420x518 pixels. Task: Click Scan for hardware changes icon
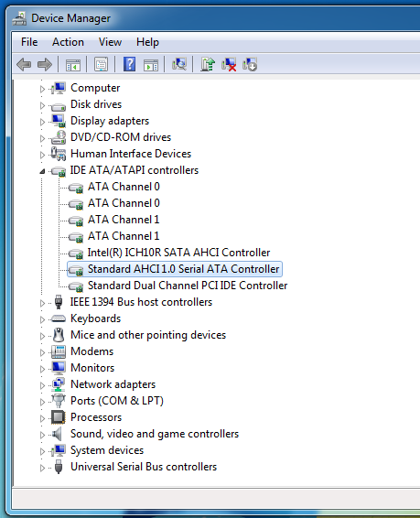(x=179, y=64)
